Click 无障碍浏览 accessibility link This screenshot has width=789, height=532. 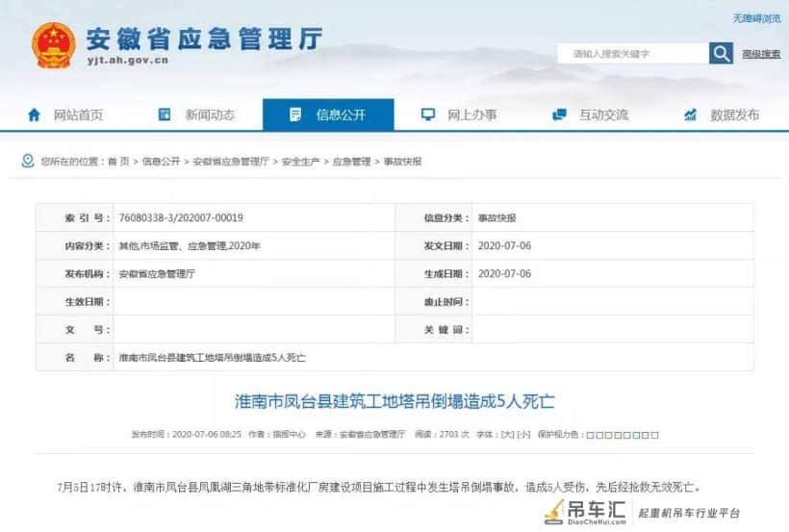click(x=757, y=18)
